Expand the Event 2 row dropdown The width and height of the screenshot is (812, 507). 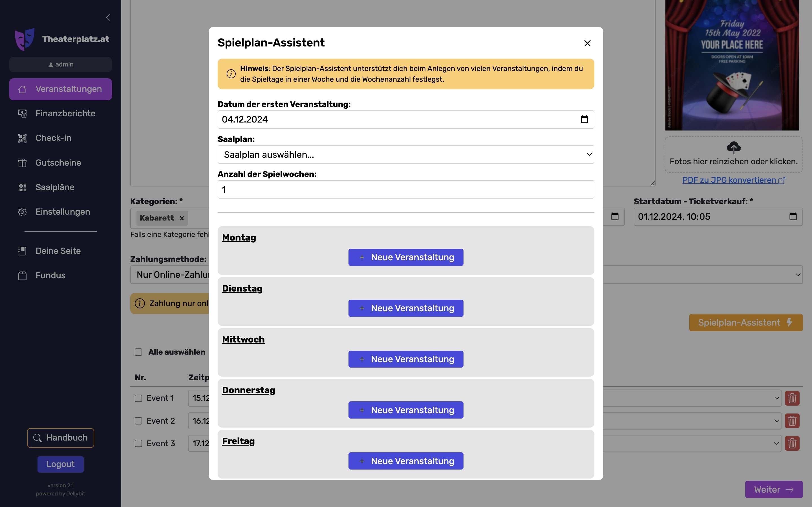coord(776,421)
